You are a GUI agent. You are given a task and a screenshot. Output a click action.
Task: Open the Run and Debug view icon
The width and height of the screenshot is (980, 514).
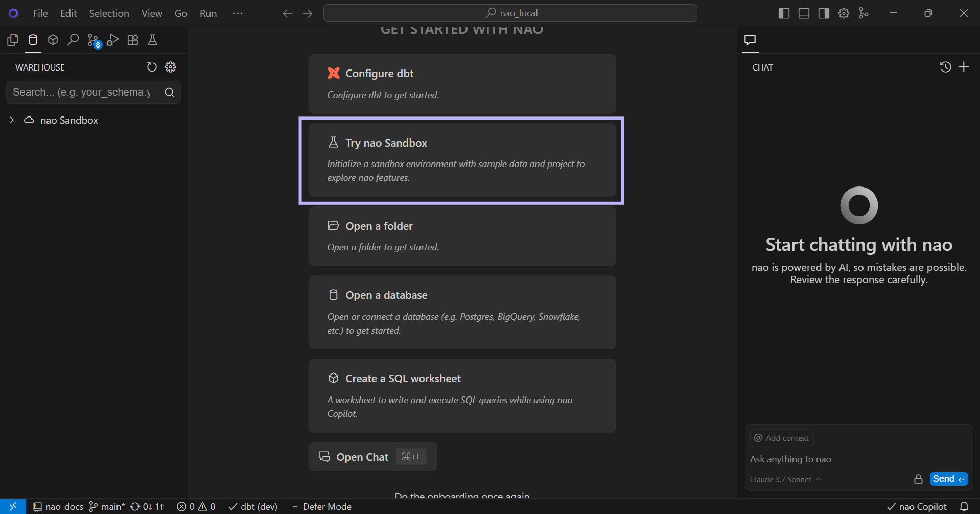pyautogui.click(x=113, y=40)
